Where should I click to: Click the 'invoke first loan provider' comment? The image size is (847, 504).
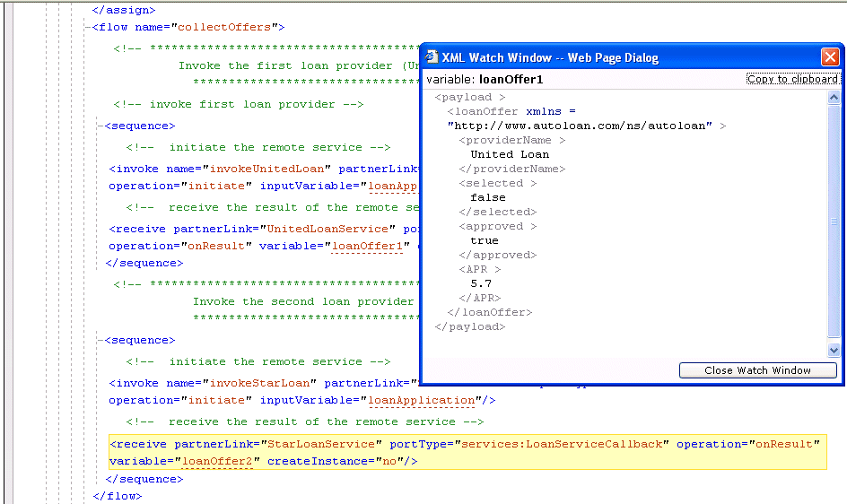point(239,104)
